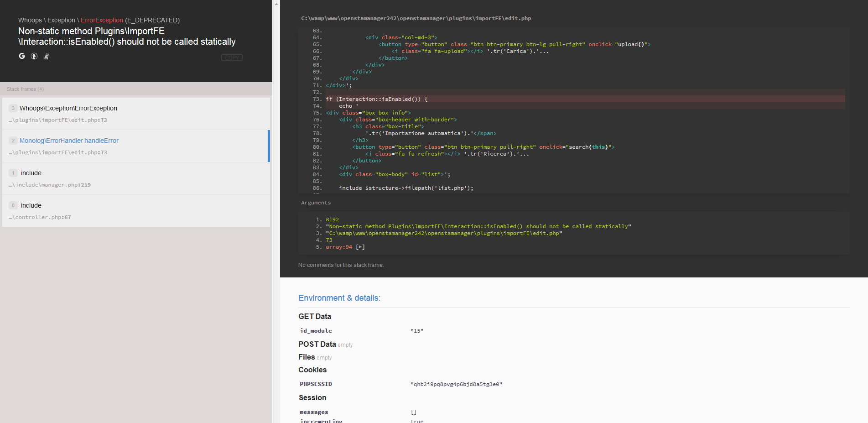
Task: Click the Exception breadcrumb item
Action: [x=61, y=20]
